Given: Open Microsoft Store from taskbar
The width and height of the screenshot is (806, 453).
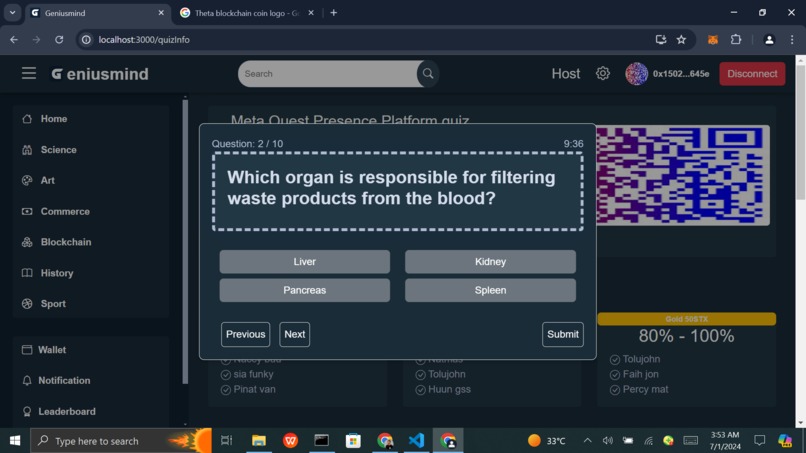Looking at the screenshot, I should tap(353, 441).
